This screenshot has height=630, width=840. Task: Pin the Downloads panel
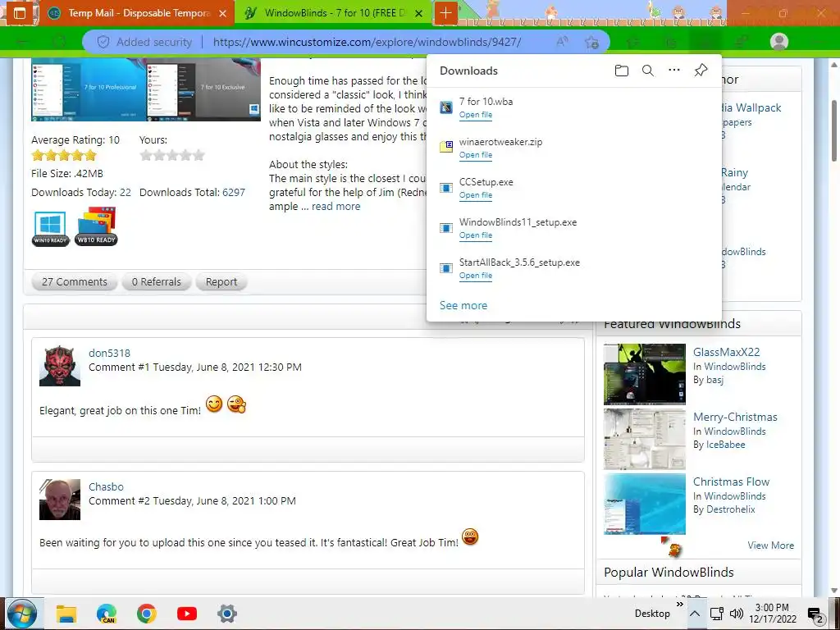[x=701, y=71]
